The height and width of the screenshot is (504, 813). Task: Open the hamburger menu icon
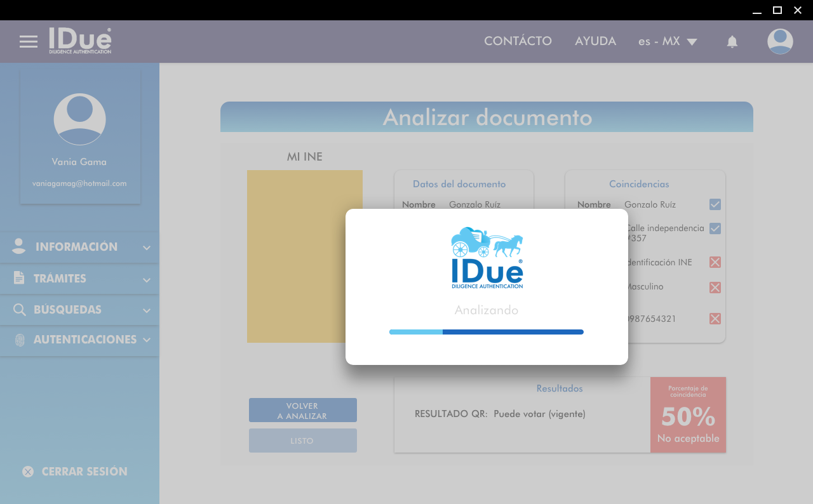point(29,42)
